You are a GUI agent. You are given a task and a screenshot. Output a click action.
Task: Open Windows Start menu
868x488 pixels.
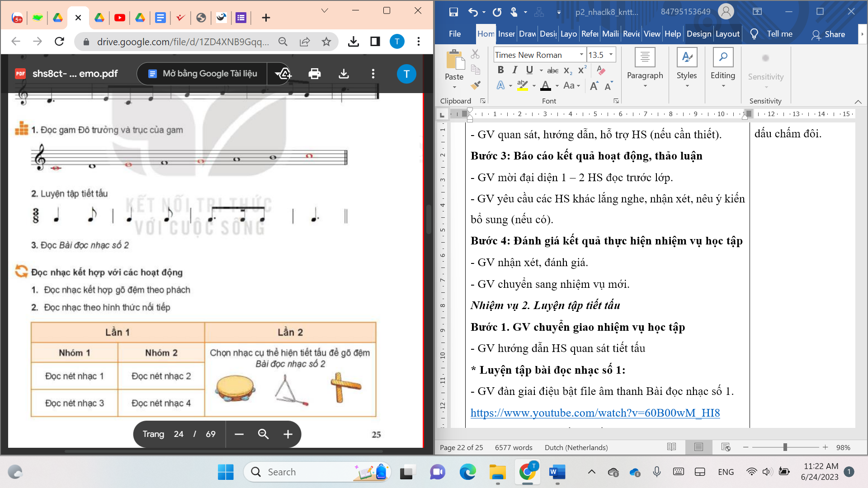(226, 472)
